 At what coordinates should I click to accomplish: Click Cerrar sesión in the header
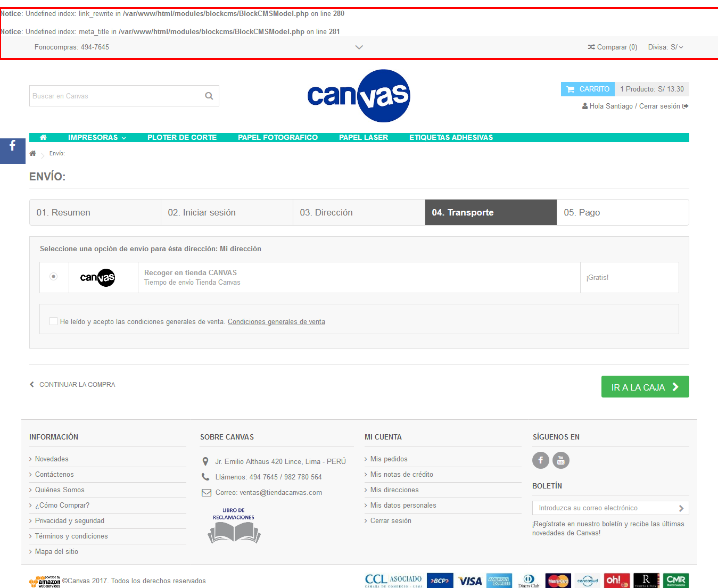click(663, 106)
